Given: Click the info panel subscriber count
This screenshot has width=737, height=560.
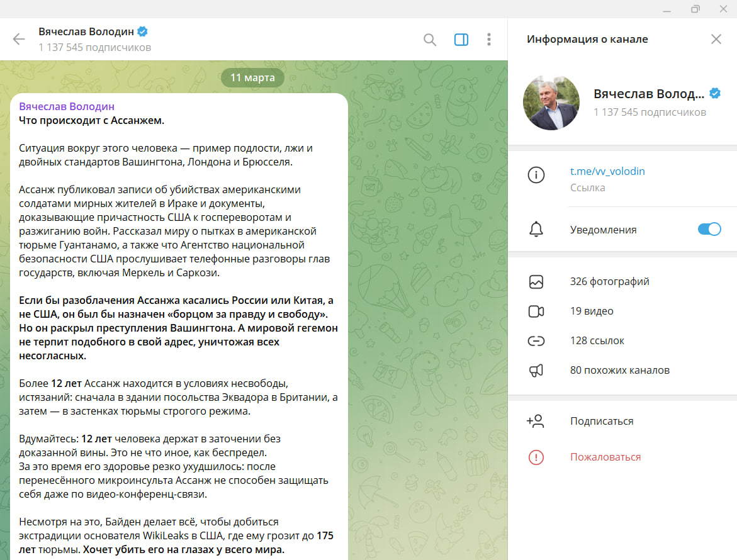Looking at the screenshot, I should 650,112.
